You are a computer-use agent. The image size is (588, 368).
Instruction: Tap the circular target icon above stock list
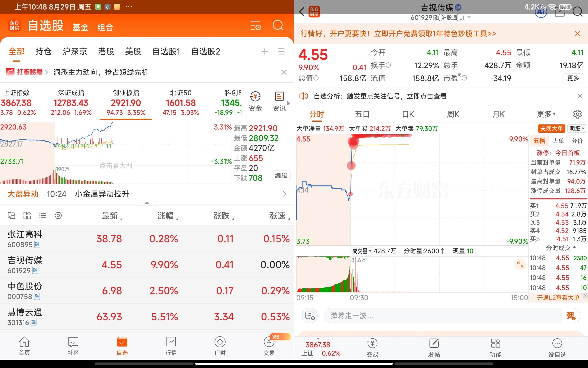point(58,216)
